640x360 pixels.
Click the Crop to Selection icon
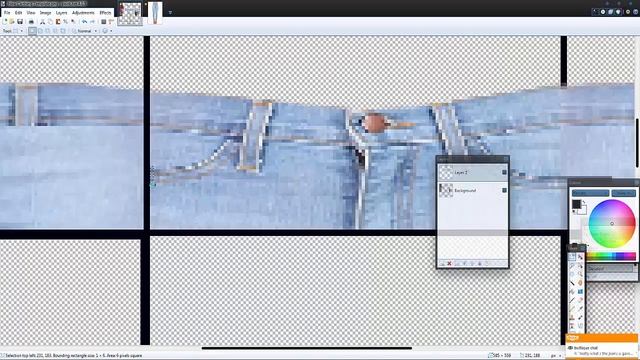tap(65, 22)
